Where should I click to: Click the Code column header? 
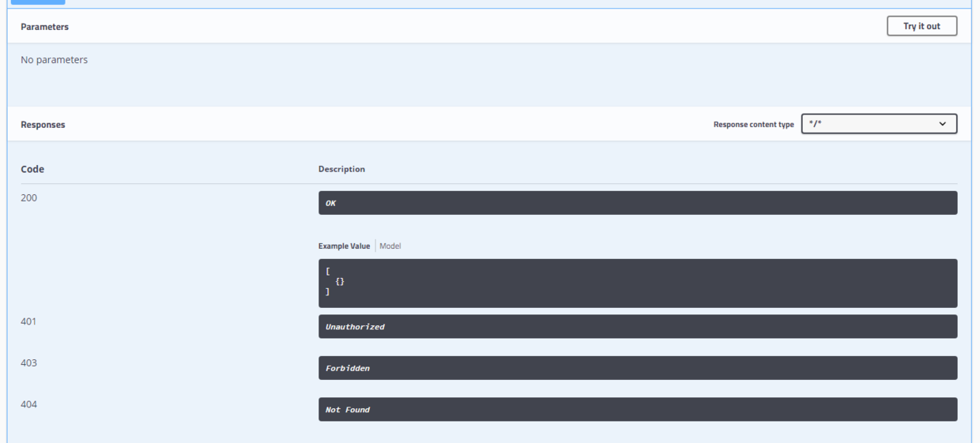[32, 169]
